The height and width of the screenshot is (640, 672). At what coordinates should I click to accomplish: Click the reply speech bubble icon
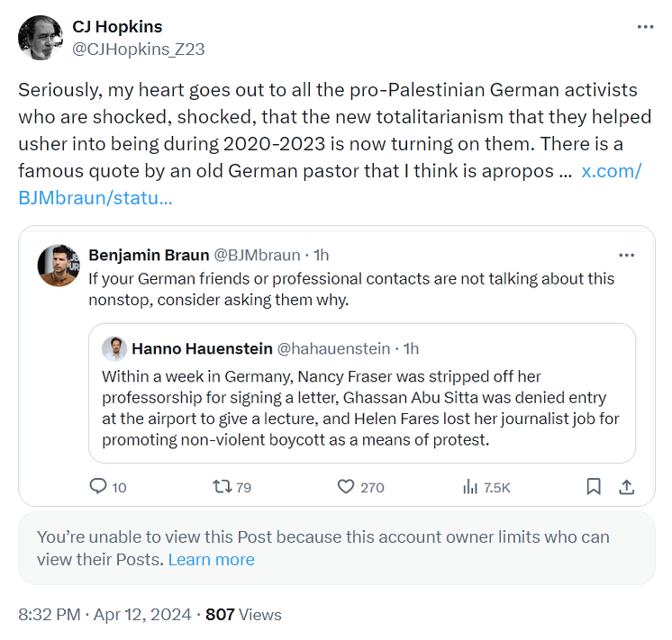click(x=99, y=486)
